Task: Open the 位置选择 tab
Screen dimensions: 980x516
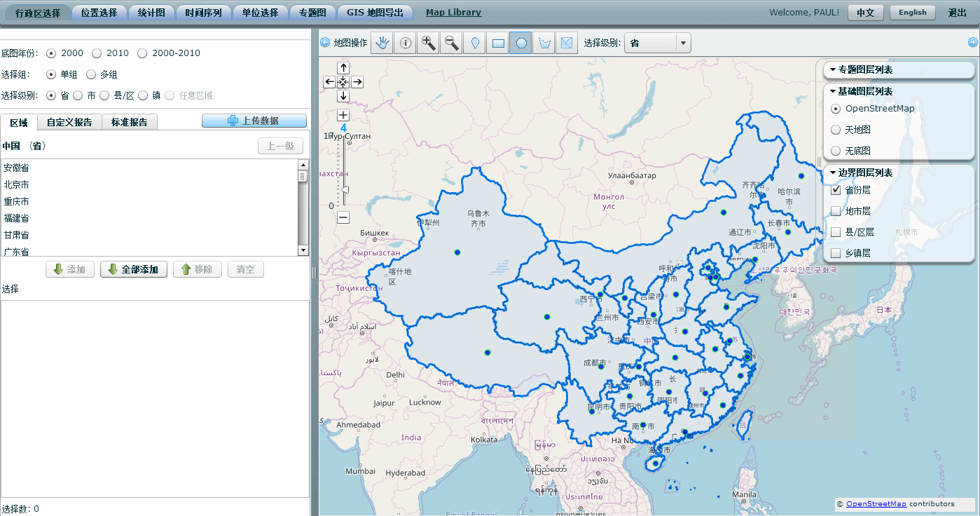Action: pyautogui.click(x=99, y=13)
